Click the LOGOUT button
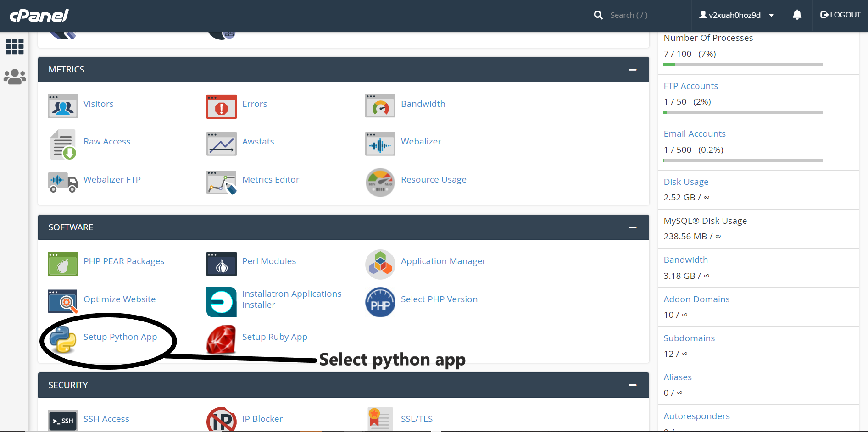868x432 pixels. pyautogui.click(x=840, y=14)
